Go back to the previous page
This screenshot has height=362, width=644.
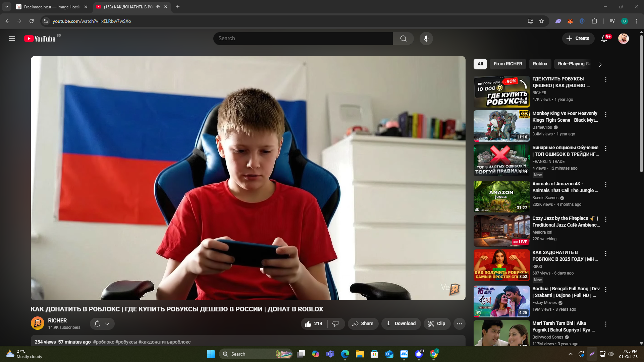coord(7,21)
